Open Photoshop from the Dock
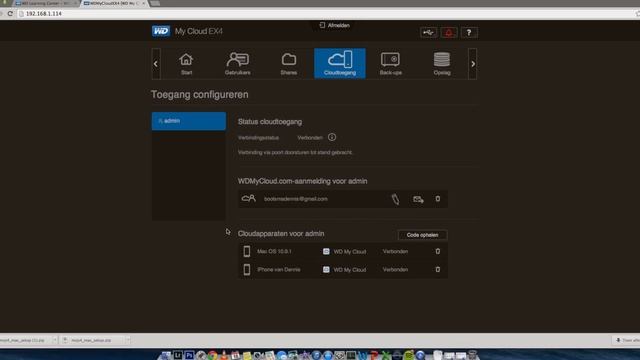640x360 pixels. [189, 355]
